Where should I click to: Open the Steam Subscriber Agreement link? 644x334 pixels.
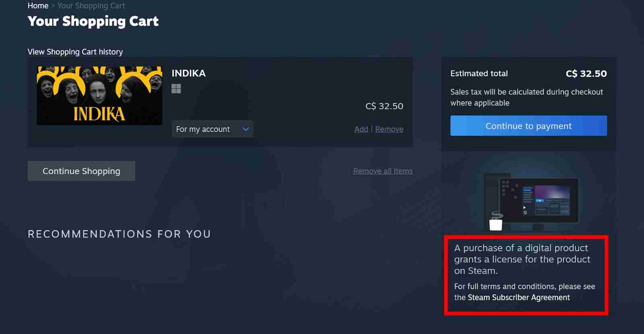[519, 297]
